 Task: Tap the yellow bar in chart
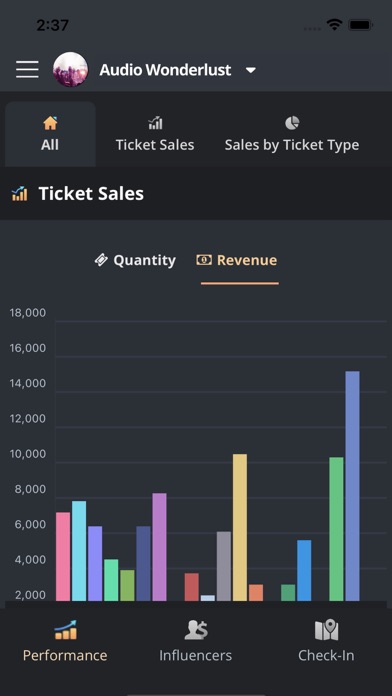[240, 527]
